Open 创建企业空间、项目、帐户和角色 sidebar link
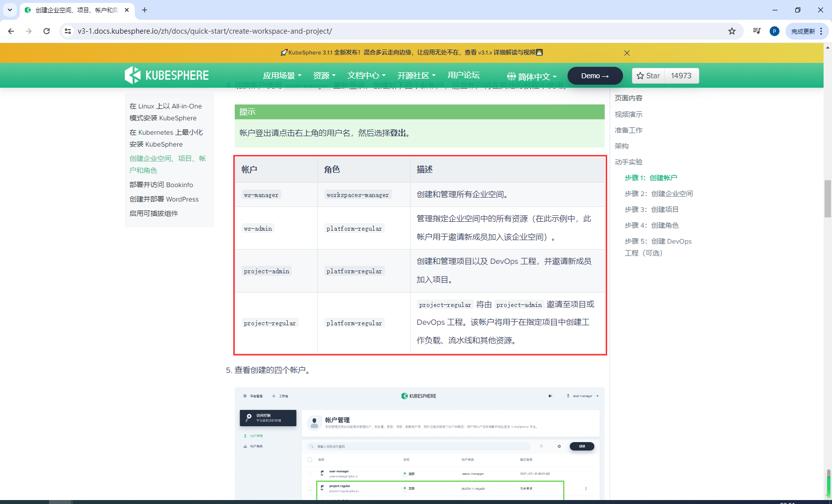This screenshot has width=832, height=504. click(167, 164)
